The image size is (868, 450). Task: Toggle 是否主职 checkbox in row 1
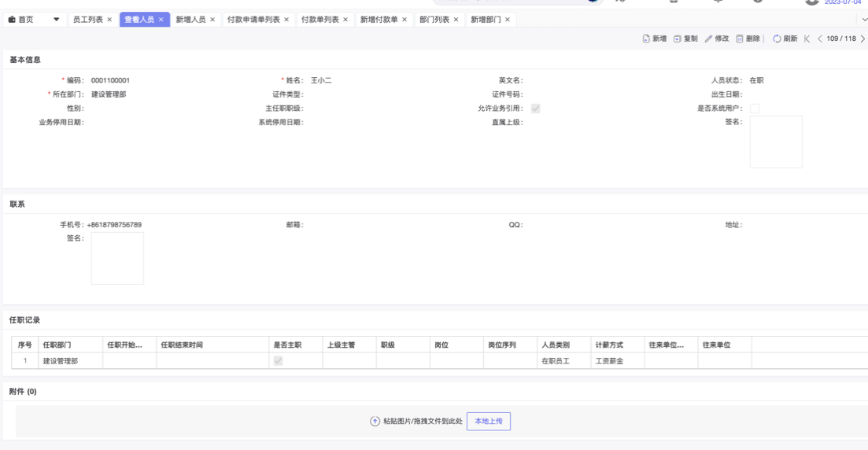tap(278, 361)
